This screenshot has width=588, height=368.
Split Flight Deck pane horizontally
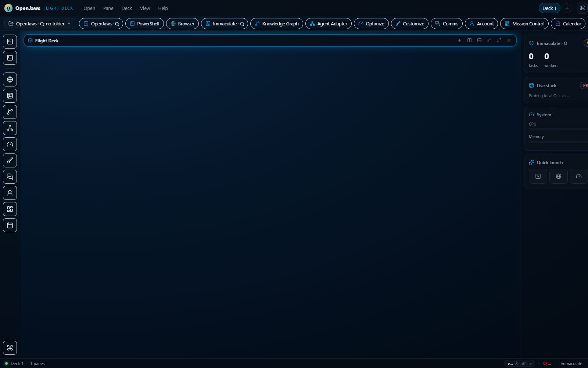(479, 40)
